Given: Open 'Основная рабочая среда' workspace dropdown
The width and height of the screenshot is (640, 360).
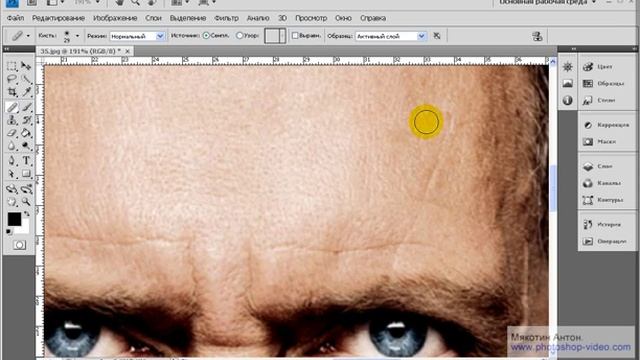Looking at the screenshot, I should [548, 2].
